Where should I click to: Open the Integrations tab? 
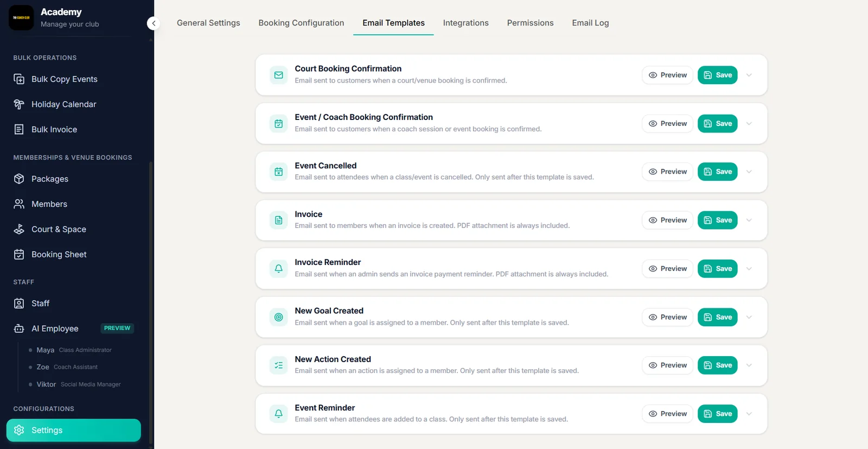(465, 23)
